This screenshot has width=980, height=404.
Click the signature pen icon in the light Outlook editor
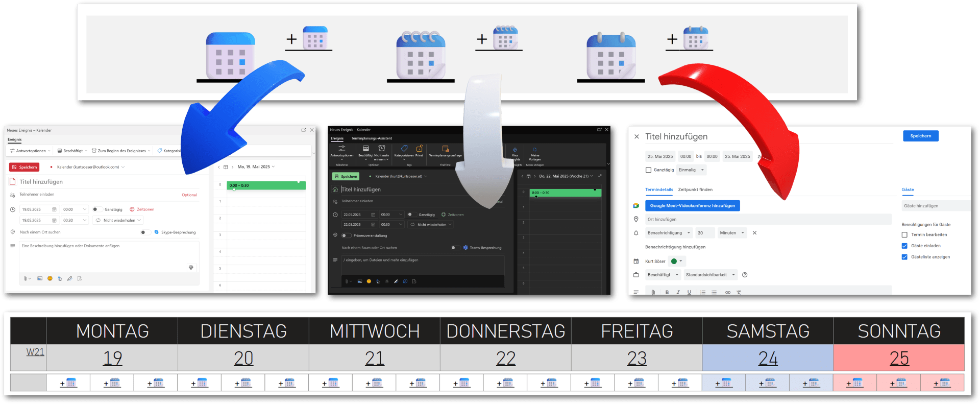70,278
